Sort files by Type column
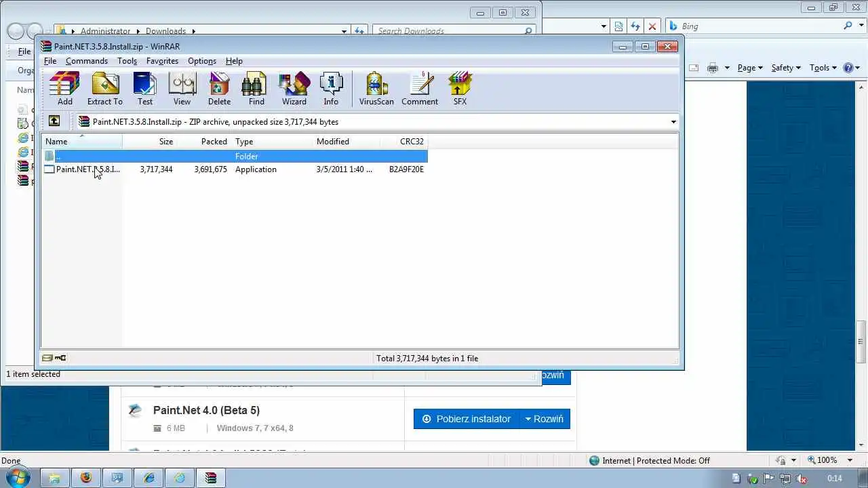Image resolution: width=868 pixels, height=488 pixels. [x=272, y=142]
